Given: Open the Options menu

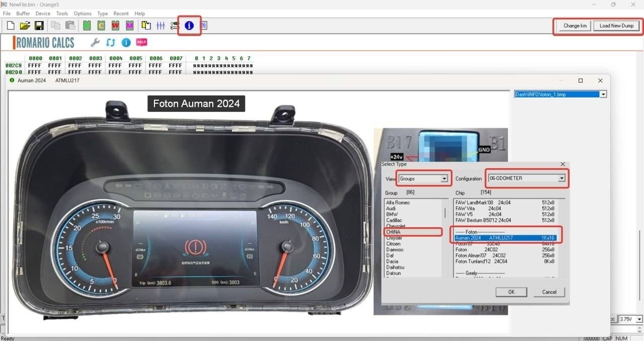Looking at the screenshot, I should (x=83, y=14).
